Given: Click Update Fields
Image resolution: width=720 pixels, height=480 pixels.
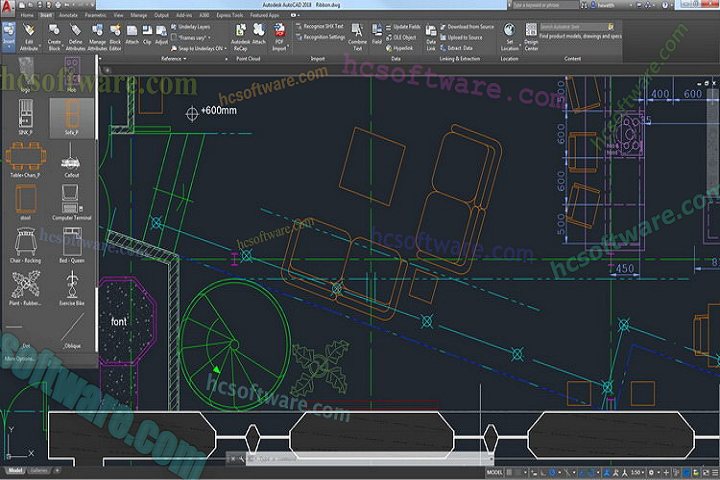Looking at the screenshot, I should pos(403,27).
